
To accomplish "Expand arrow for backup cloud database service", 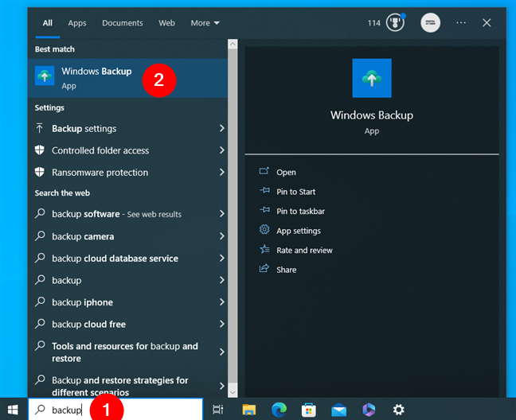I will point(222,258).
